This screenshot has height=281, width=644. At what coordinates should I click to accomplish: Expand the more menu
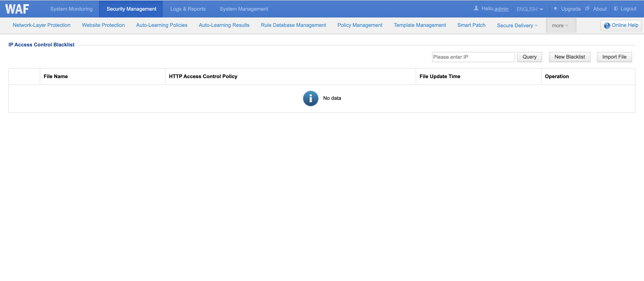click(x=560, y=25)
